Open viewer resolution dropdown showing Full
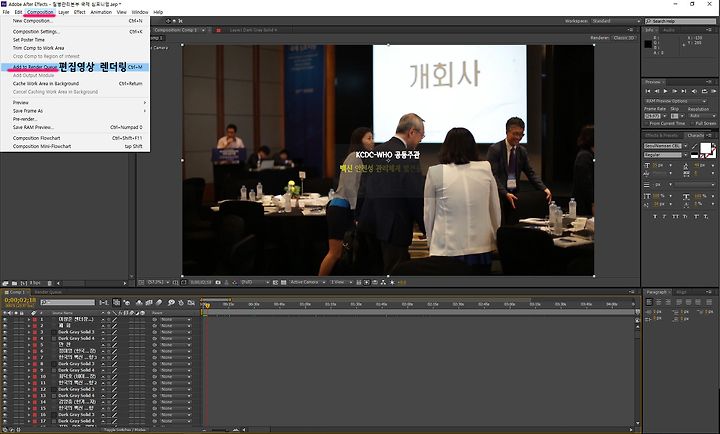This screenshot has width=720, height=434. 255,282
